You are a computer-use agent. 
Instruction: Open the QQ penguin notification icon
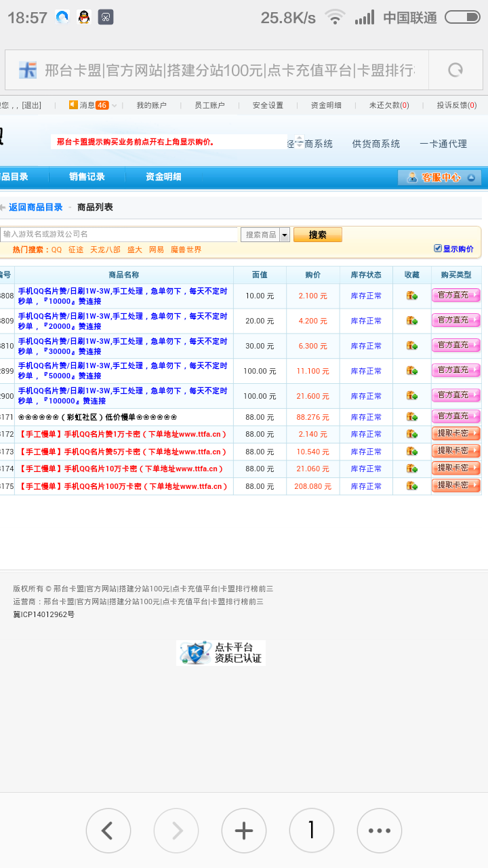click(x=84, y=18)
